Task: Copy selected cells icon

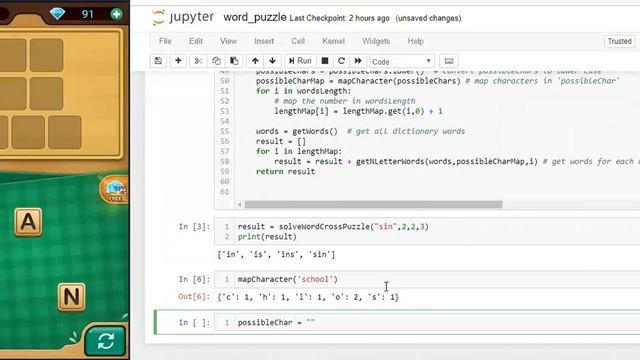Action: (x=216, y=61)
